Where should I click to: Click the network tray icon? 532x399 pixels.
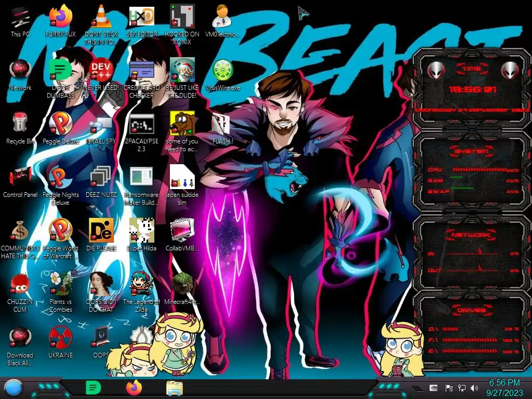tap(462, 388)
